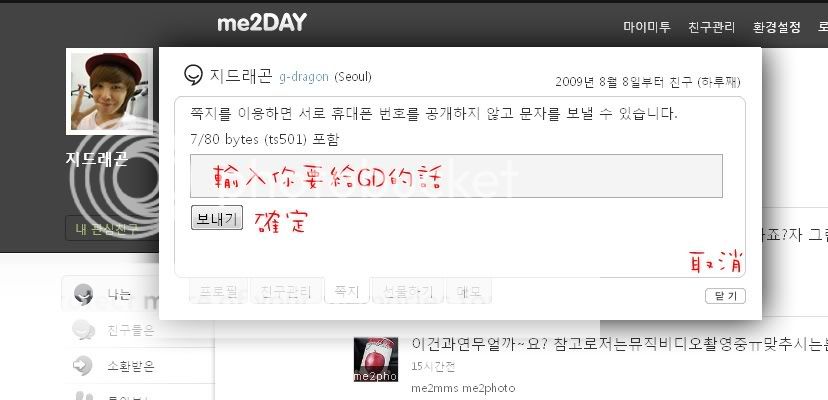Click the speech bubble icon beside 지드래곤
The image size is (828, 400).
coord(193,75)
